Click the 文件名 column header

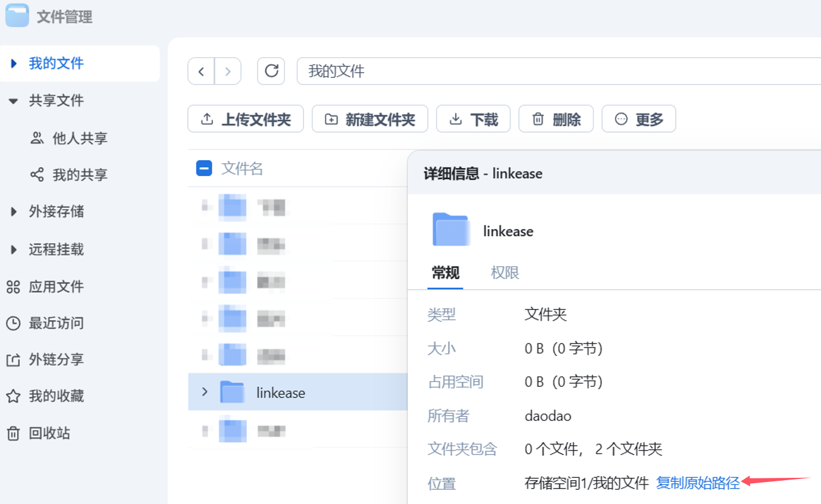242,169
